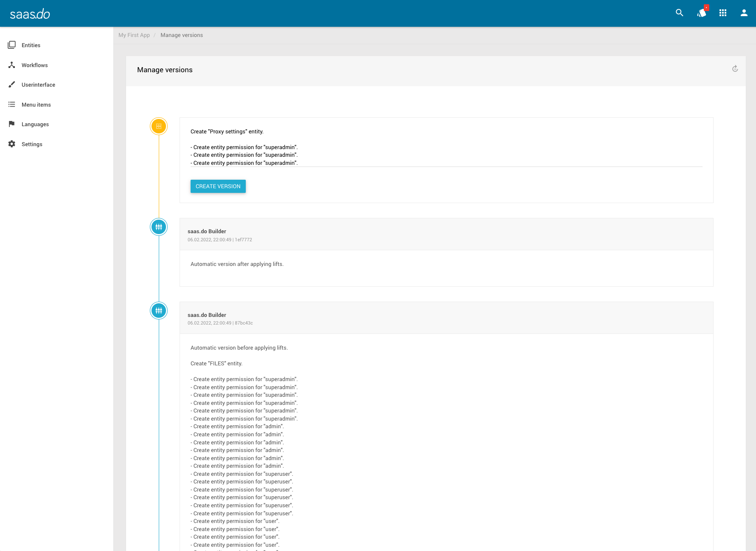This screenshot has width=756, height=551.
Task: Click the 10-second auto-refresh control
Action: [735, 69]
